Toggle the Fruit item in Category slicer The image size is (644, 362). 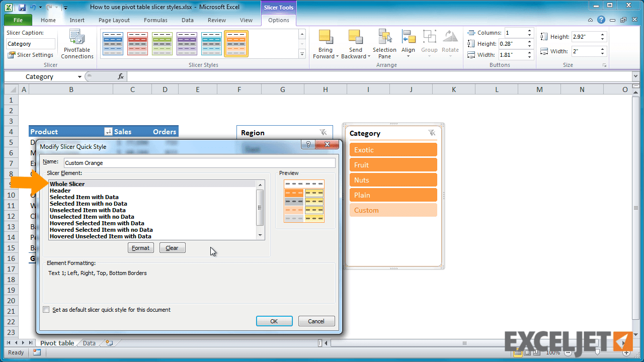(x=393, y=164)
